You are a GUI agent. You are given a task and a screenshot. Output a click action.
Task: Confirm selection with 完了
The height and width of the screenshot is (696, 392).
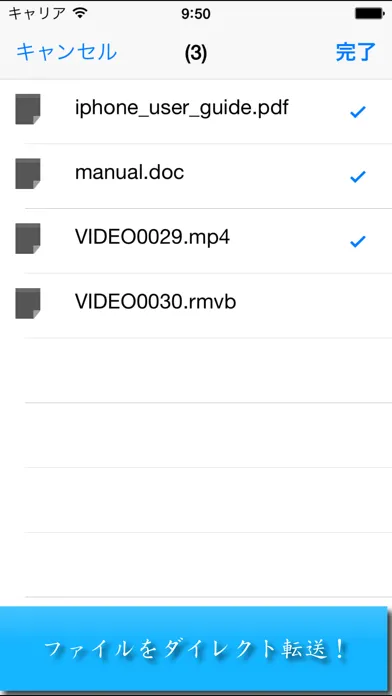tap(356, 52)
